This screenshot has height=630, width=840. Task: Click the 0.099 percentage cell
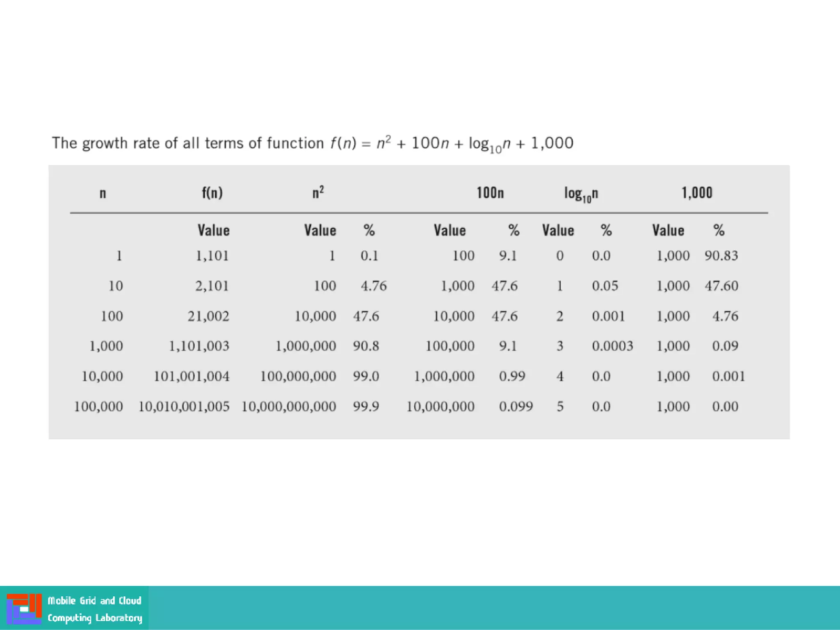tap(516, 406)
